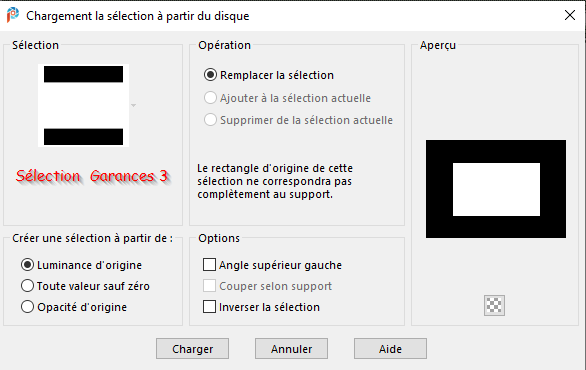Viewport: 586px width, 370px height.
Task: Open help with the Aide button
Action: tap(390, 349)
